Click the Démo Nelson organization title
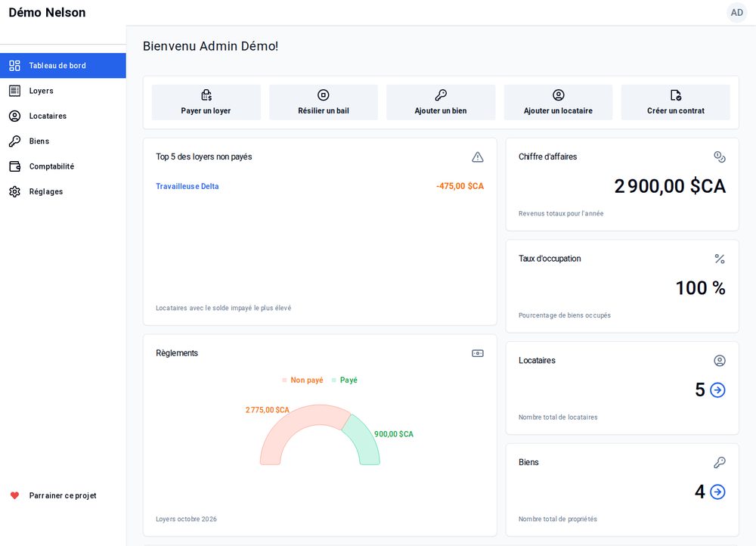Viewport: 756px width, 546px height. point(47,13)
